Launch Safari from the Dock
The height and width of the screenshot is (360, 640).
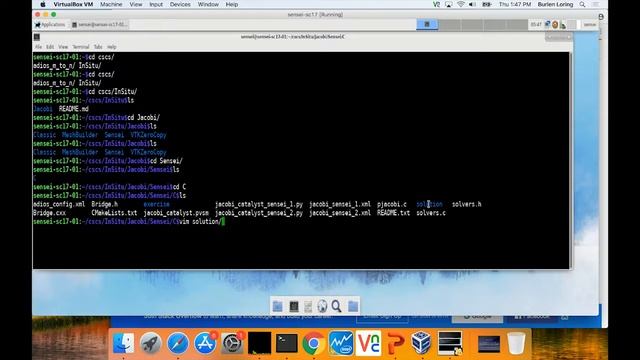coord(178,343)
